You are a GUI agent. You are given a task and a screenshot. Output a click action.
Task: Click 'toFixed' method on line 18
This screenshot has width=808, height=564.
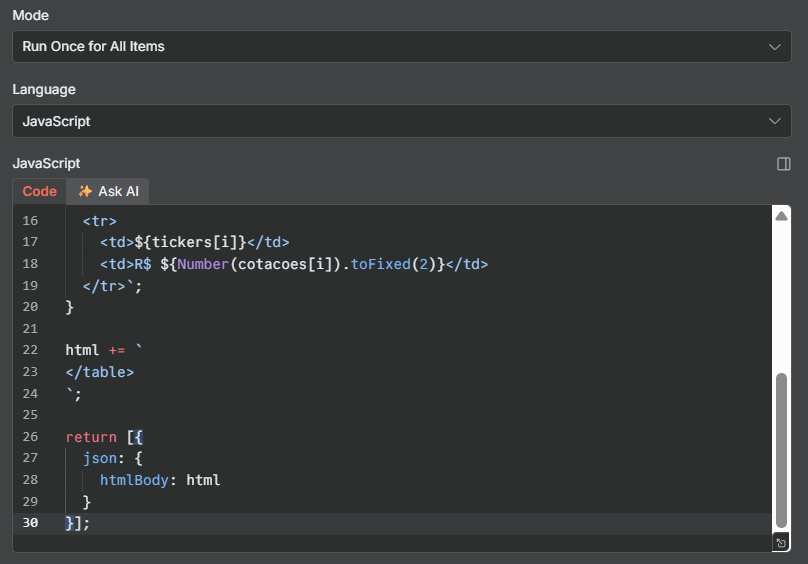381,264
